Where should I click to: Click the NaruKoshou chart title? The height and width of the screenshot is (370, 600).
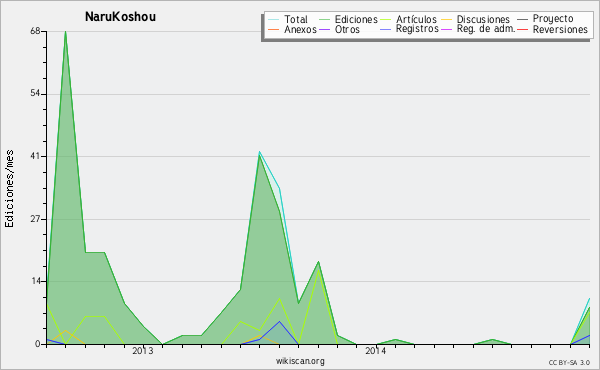(120, 17)
